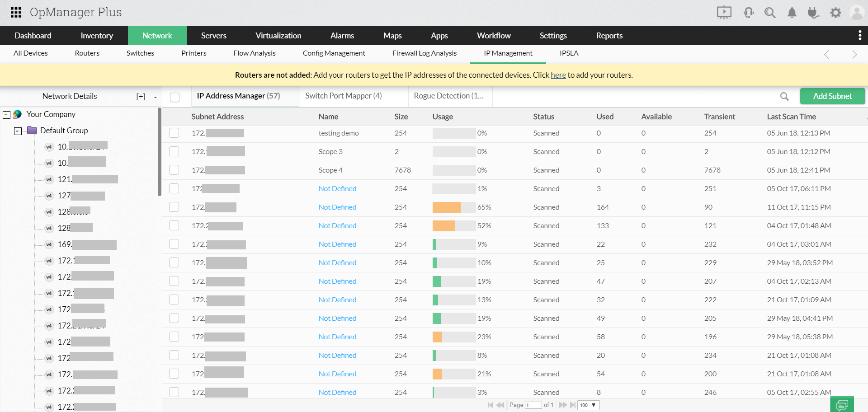This screenshot has height=412, width=868.
Task: Open support via the headset icon
Action: [x=748, y=12]
